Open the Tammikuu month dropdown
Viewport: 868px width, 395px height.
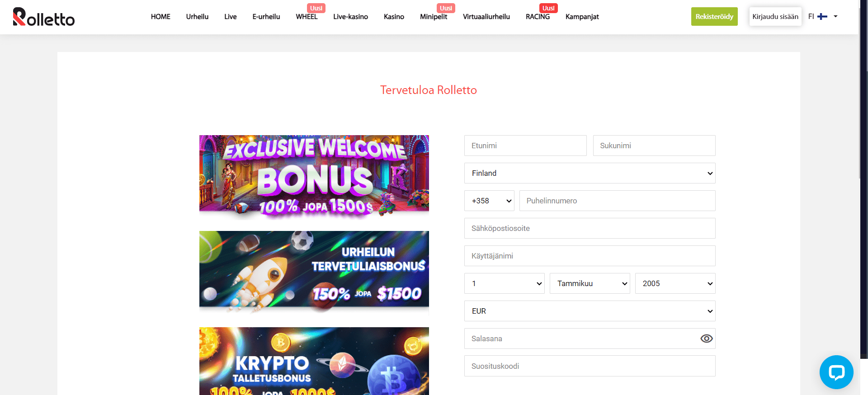tap(590, 283)
